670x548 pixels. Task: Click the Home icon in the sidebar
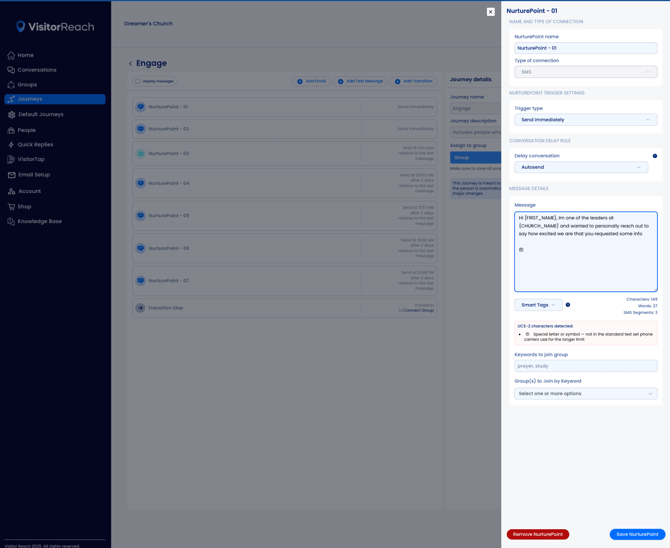click(11, 55)
